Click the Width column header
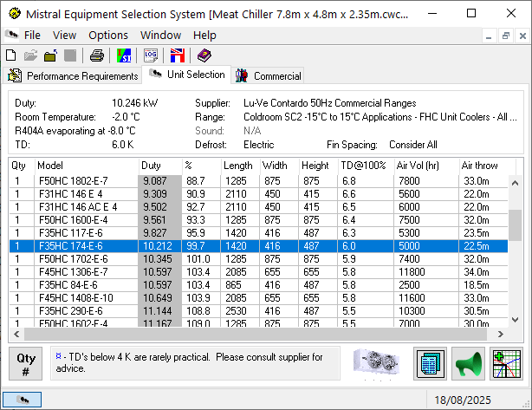Viewport: 532px width, 410px height. click(279, 166)
